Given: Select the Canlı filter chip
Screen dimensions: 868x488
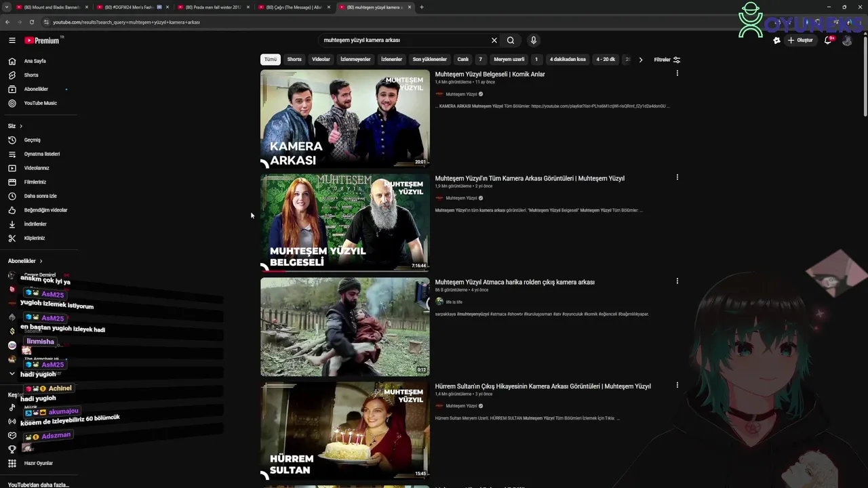Looking at the screenshot, I should point(462,60).
